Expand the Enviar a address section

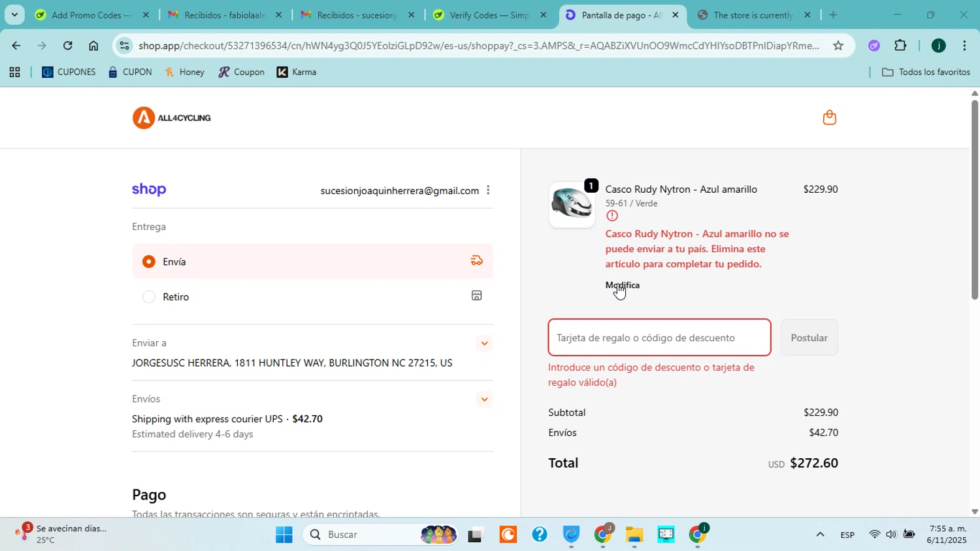(x=484, y=343)
